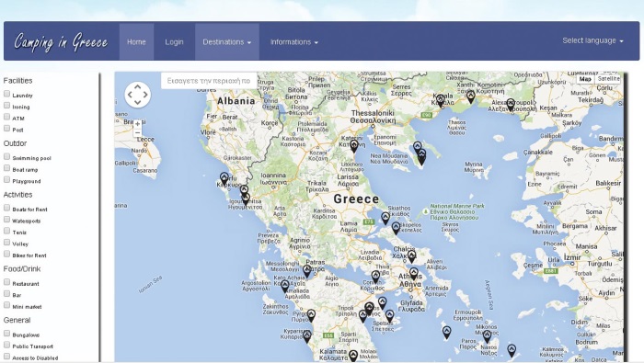Click the camping marker near Chalcis
This screenshot has height=363, width=644.
coord(411,256)
